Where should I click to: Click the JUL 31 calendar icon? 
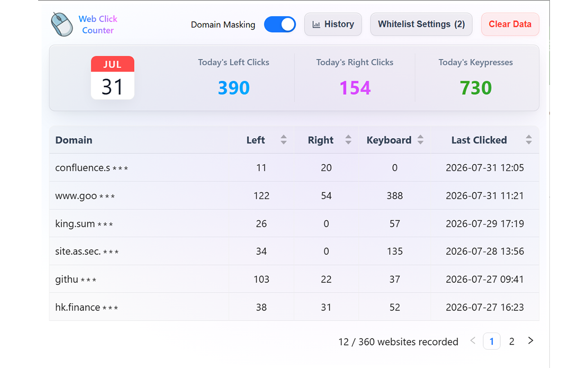click(x=113, y=78)
